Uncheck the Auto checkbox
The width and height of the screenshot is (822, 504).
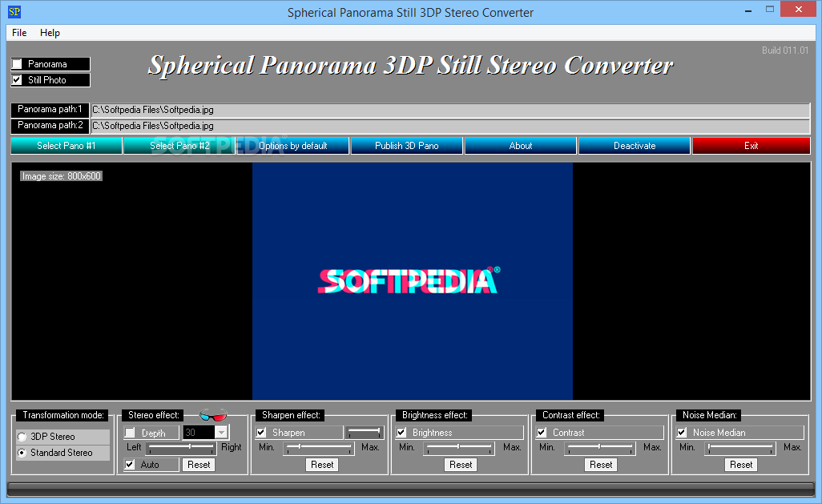130,465
